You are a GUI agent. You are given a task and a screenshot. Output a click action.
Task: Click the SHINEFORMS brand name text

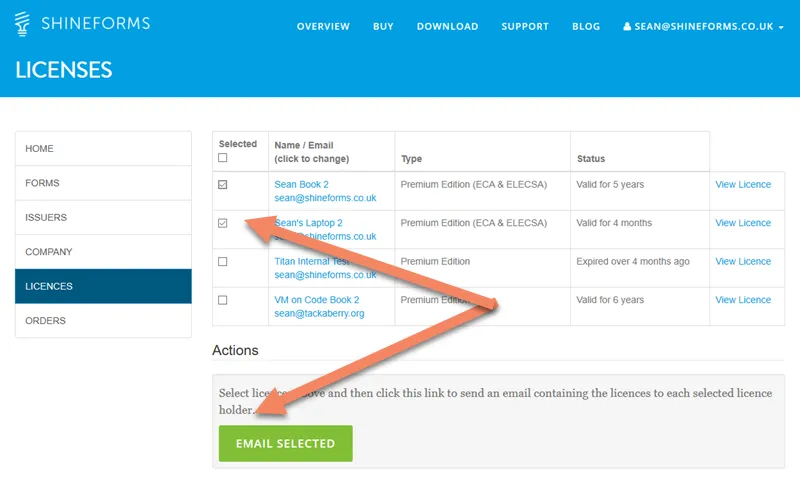(x=96, y=23)
